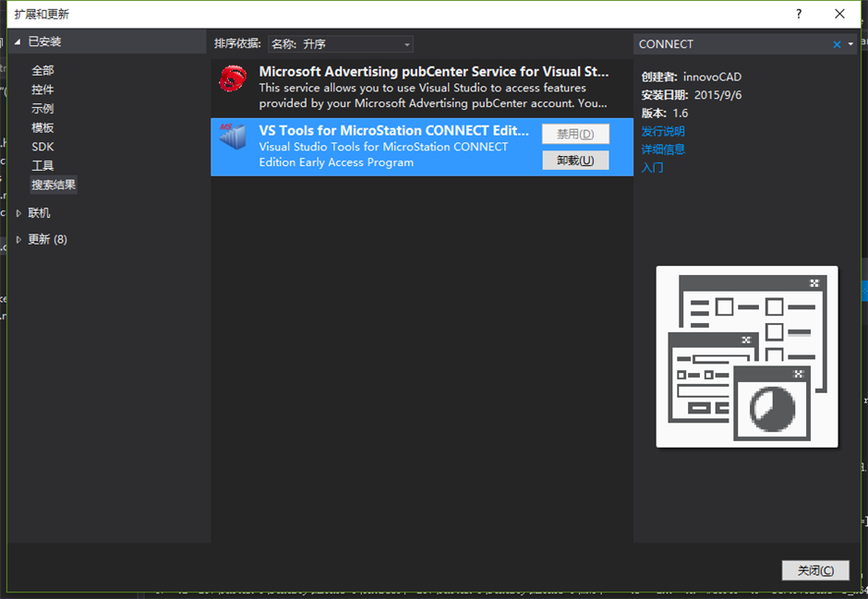Click the version number 1.6
Image resolution: width=868 pixels, height=599 pixels.
pyautogui.click(x=680, y=114)
